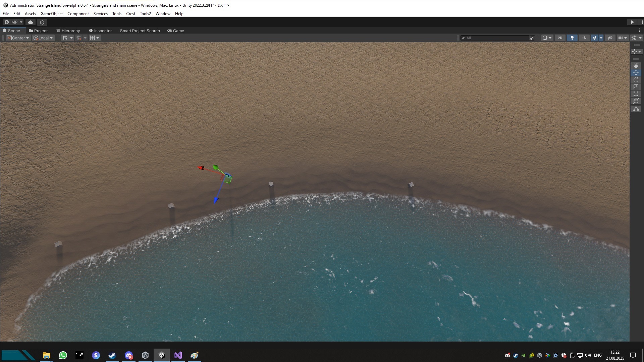Open the Center pivot dropdown
644x362 pixels.
point(18,38)
